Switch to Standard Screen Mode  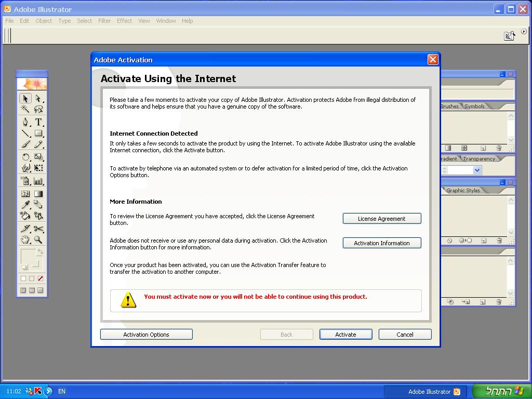[x=23, y=290]
